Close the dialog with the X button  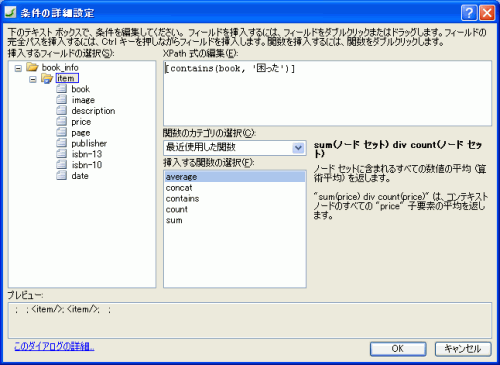point(487,13)
